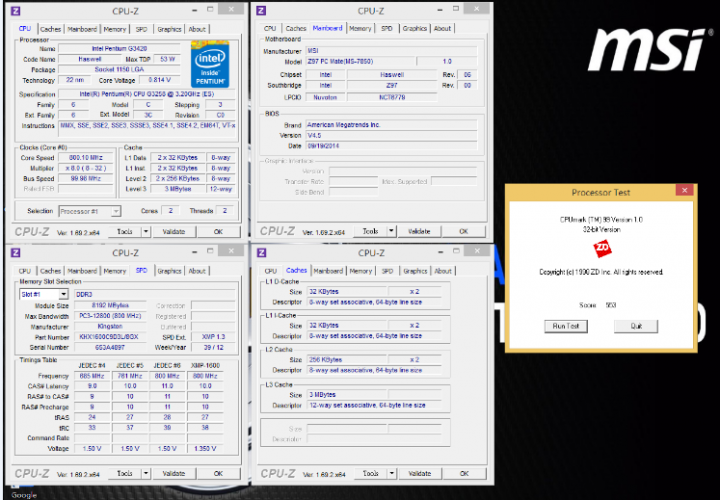Select the SPD tab in the Caches window
Screen dimensions: 720x500
point(387,271)
